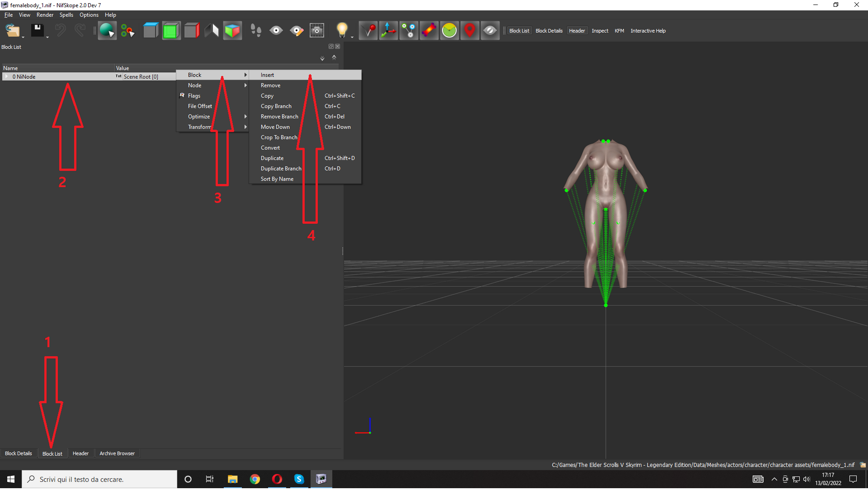The width and height of the screenshot is (868, 490).
Task: Switch to the Block Details bottom tab
Action: tap(19, 453)
